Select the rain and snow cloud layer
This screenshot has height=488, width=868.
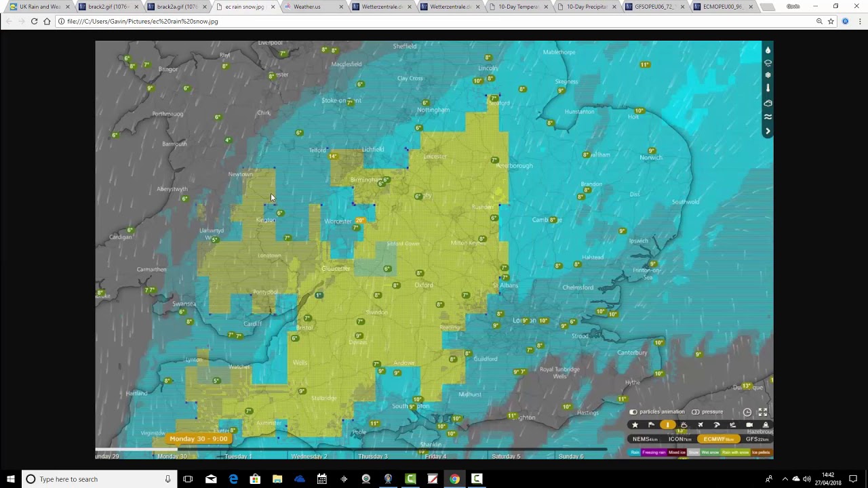coord(768,63)
